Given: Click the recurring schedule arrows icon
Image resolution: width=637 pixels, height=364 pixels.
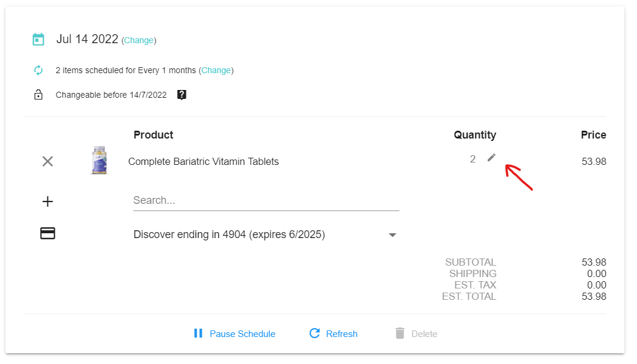Looking at the screenshot, I should coord(38,70).
